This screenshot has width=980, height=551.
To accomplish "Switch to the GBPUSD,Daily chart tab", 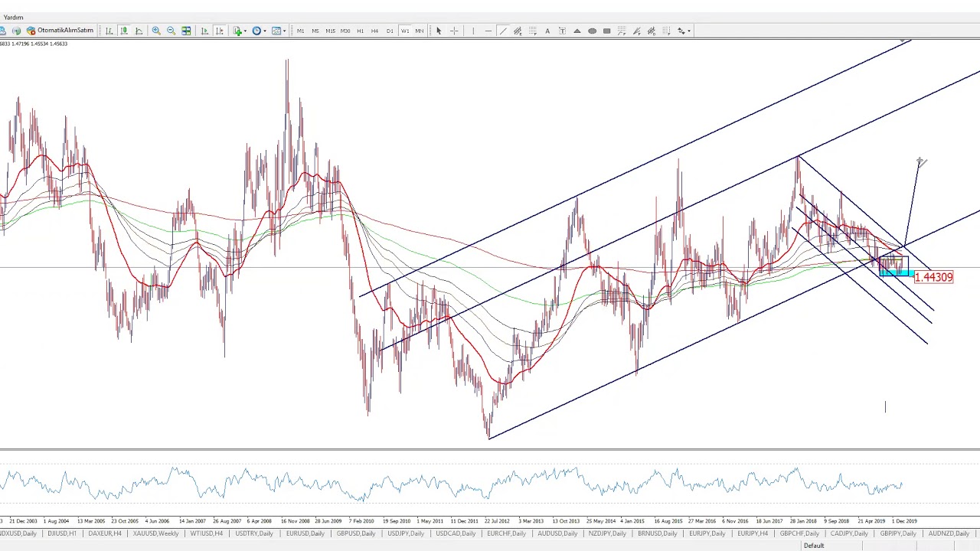I will 355,533.
